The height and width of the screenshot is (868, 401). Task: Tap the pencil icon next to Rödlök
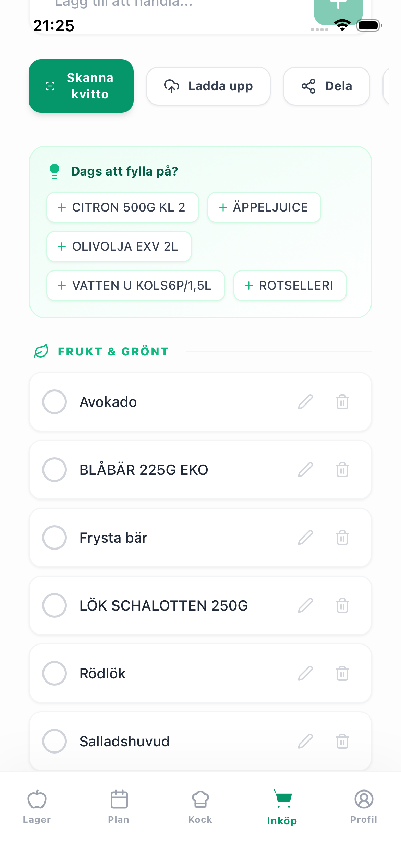(x=305, y=673)
